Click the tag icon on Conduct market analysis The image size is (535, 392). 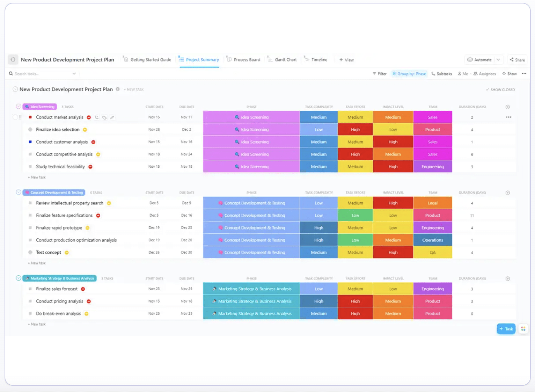click(x=104, y=117)
